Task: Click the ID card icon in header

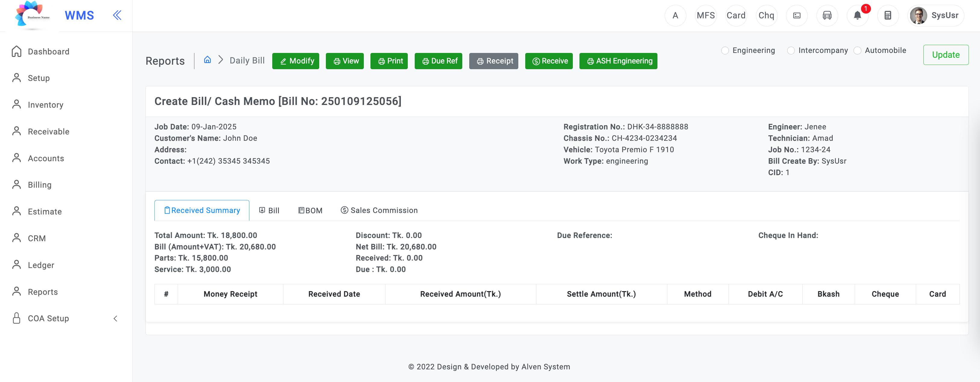Action: click(797, 16)
